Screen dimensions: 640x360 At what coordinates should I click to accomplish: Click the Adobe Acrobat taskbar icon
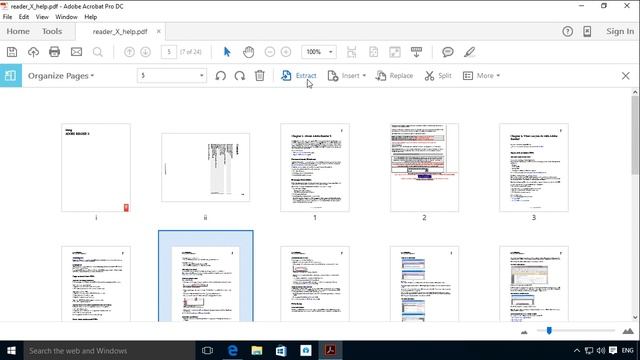330,350
